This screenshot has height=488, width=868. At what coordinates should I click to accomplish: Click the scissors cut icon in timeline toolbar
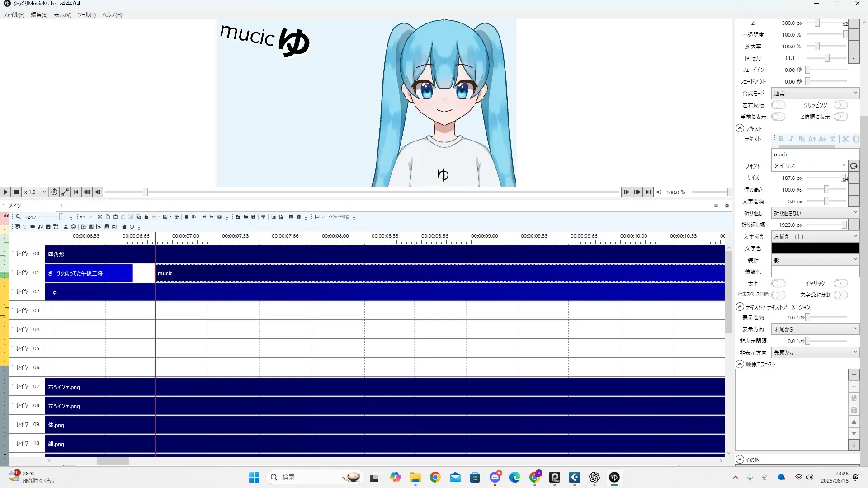click(x=100, y=217)
